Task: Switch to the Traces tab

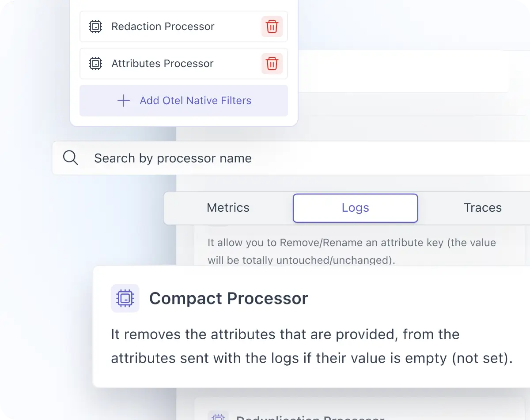Action: pyautogui.click(x=482, y=207)
